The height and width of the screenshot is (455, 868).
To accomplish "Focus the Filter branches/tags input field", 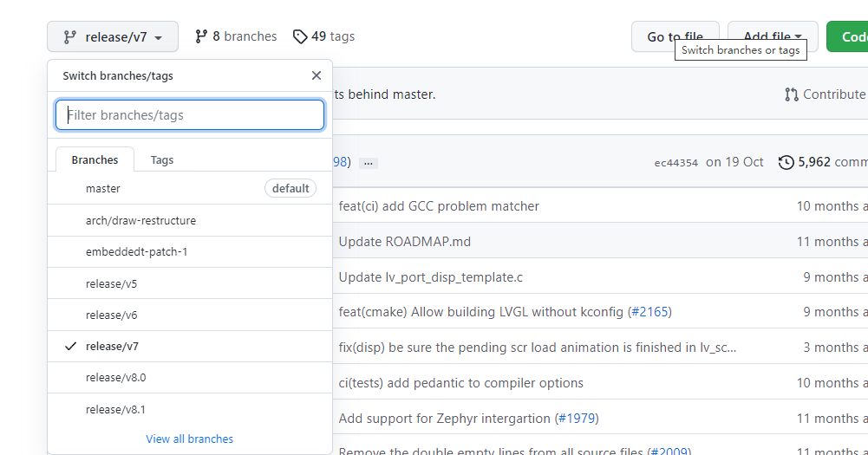I will click(x=190, y=114).
